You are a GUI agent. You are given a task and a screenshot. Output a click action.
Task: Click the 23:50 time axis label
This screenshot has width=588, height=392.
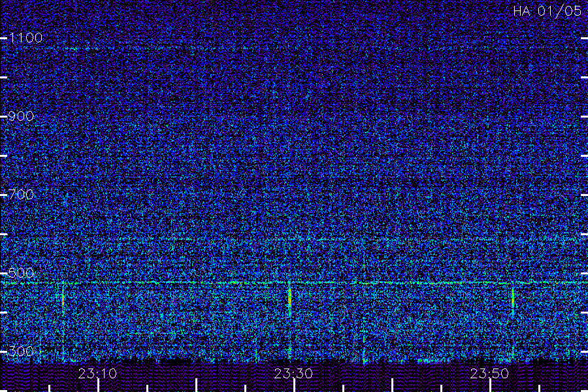coord(489,374)
